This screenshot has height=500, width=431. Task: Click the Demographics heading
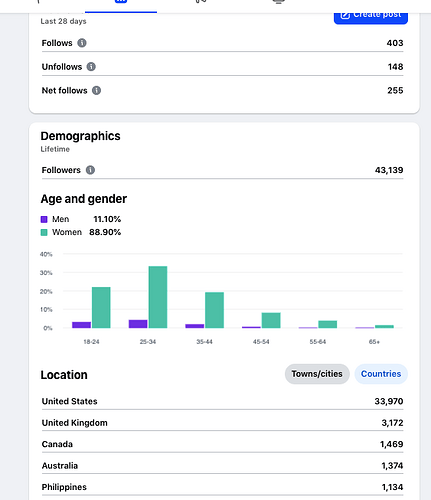tap(80, 136)
